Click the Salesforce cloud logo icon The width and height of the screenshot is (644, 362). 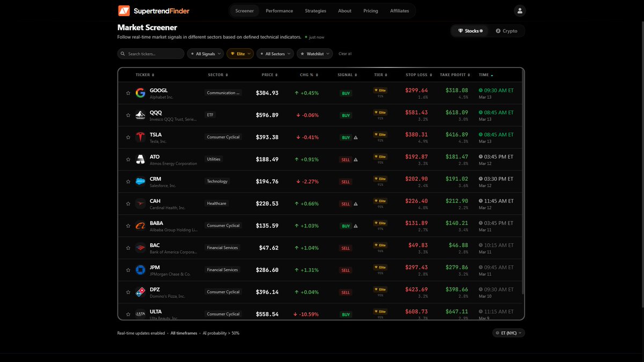click(x=141, y=181)
